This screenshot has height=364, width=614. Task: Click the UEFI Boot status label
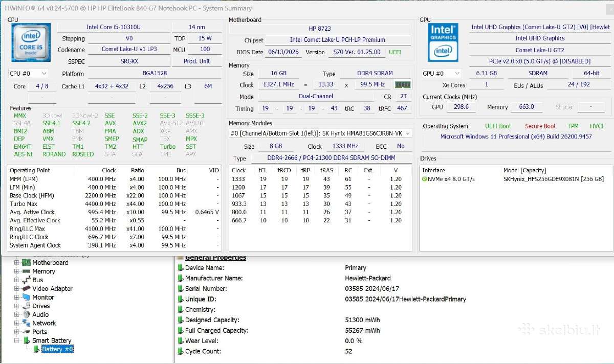tap(498, 126)
